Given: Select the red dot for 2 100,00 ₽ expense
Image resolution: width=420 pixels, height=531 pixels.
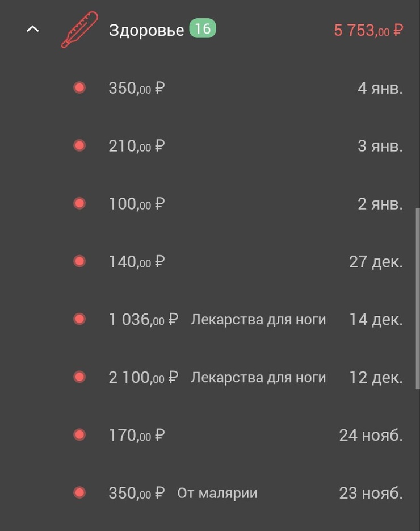Looking at the screenshot, I should [x=79, y=377].
